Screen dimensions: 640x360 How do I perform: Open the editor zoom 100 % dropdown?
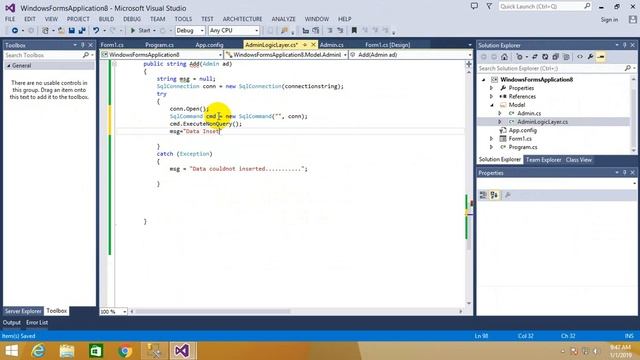[113, 311]
